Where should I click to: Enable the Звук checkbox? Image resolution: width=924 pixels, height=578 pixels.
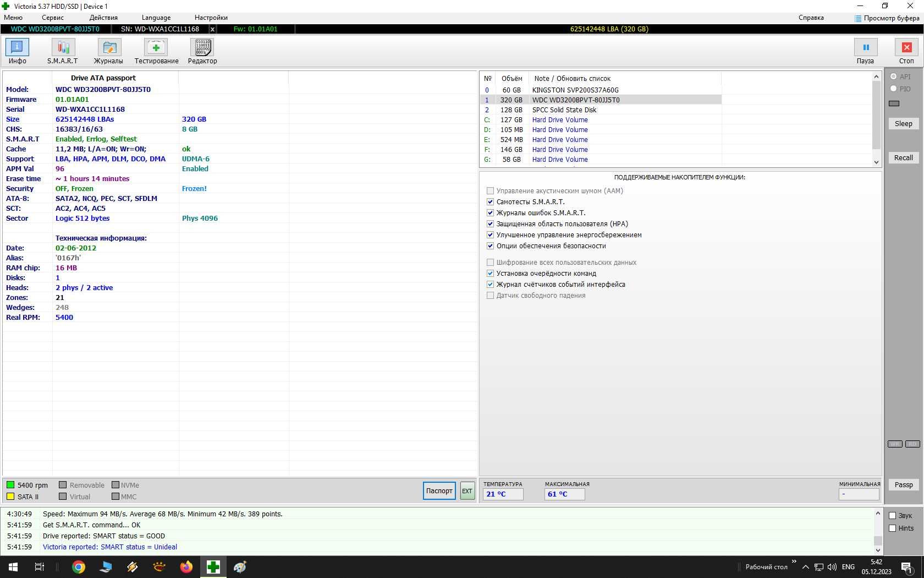[x=893, y=516]
